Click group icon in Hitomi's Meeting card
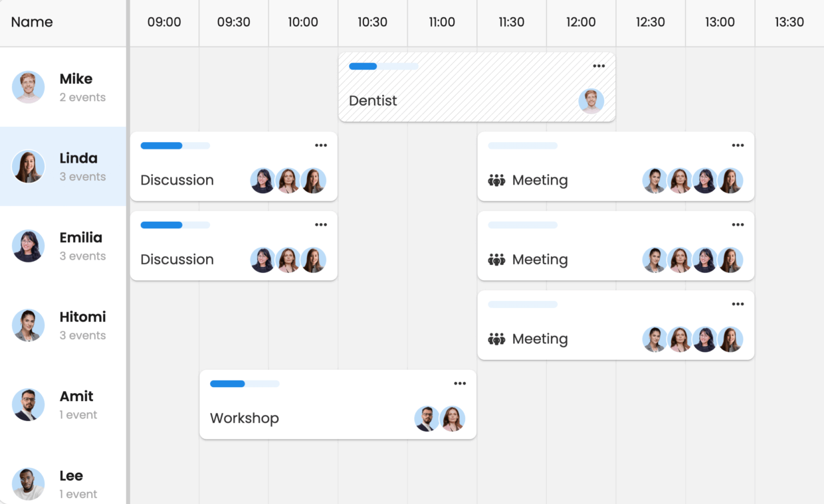Viewport: 824px width, 504px height. [x=496, y=339]
